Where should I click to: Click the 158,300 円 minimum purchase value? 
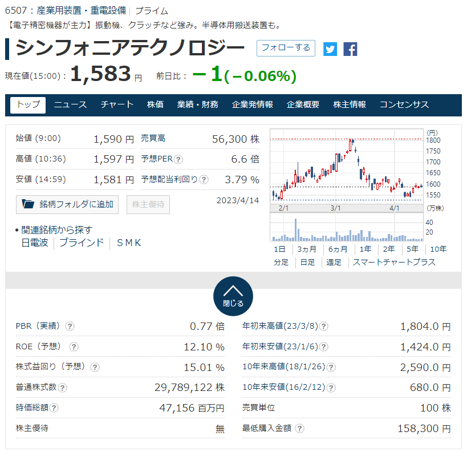424,429
